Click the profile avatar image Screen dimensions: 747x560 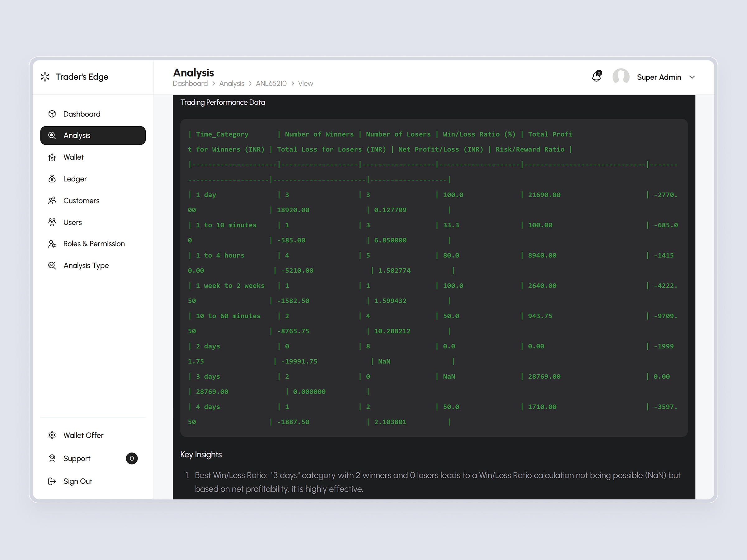[621, 77]
